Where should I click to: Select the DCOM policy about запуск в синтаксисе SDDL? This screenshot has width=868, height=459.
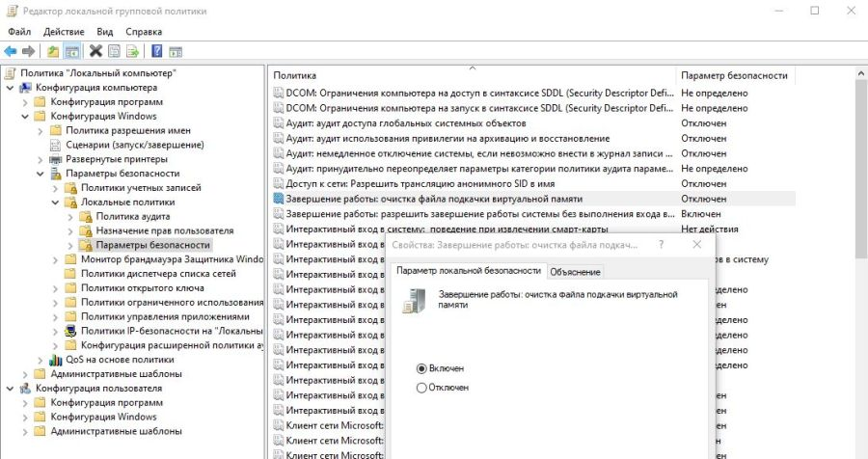point(479,109)
